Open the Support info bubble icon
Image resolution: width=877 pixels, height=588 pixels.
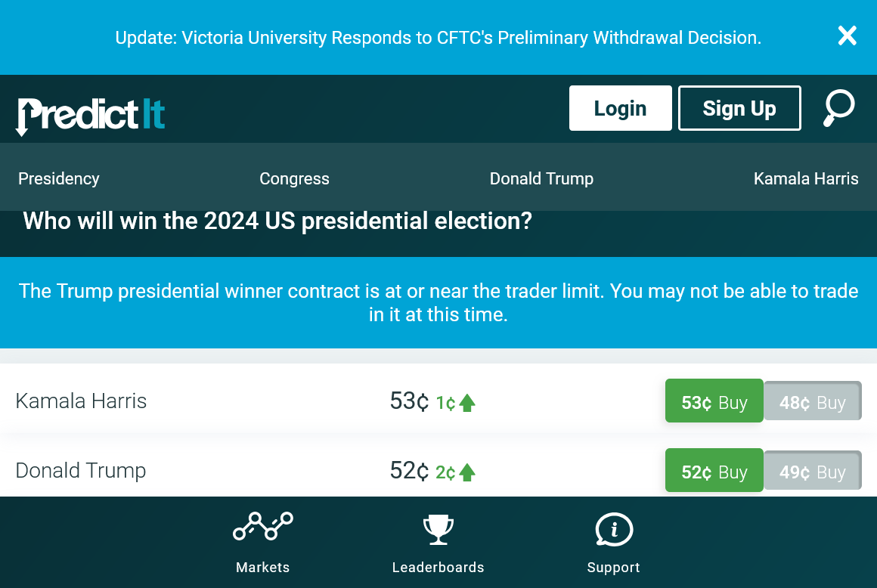coord(613,529)
